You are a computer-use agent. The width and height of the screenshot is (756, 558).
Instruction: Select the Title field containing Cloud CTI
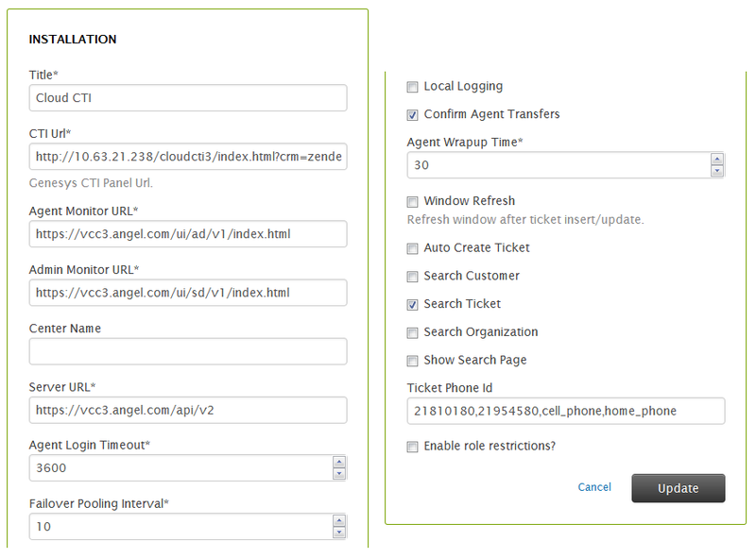coord(187,97)
